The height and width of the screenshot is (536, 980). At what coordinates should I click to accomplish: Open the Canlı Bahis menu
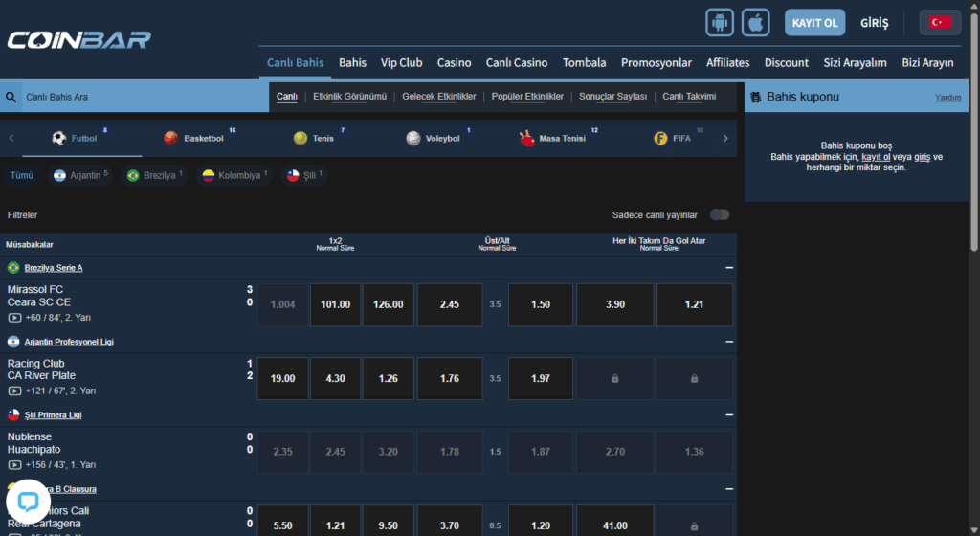(295, 62)
